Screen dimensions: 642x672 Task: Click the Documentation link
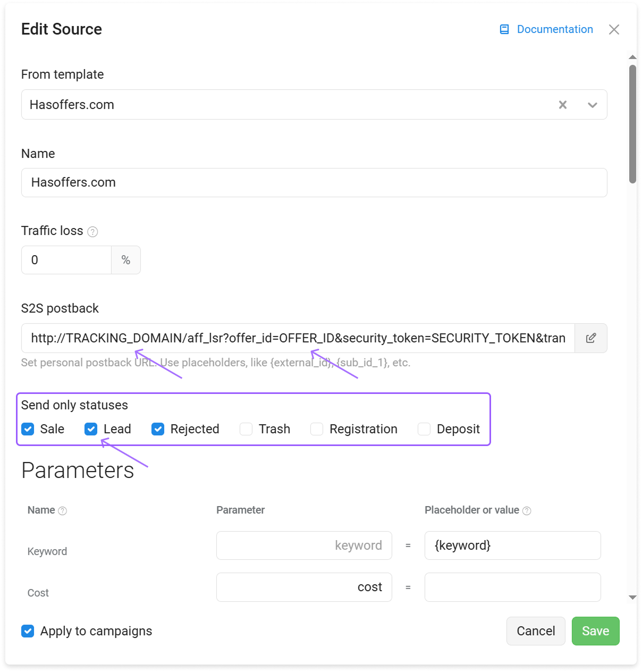point(555,29)
